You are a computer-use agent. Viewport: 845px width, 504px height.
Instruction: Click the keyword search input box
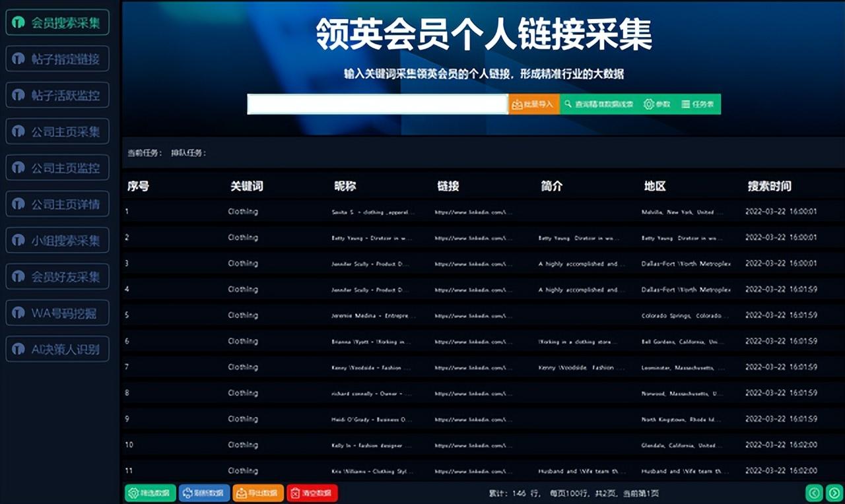376,104
